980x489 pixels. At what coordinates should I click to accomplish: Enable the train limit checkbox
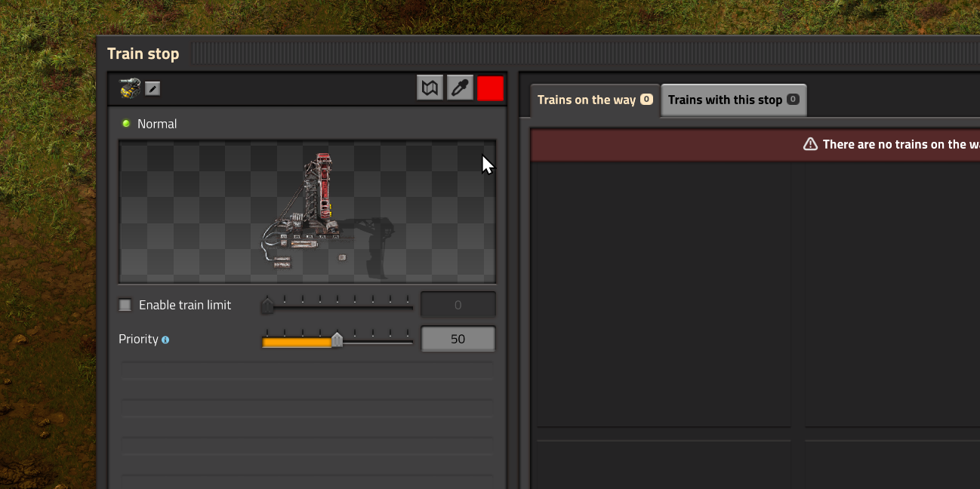pos(125,305)
